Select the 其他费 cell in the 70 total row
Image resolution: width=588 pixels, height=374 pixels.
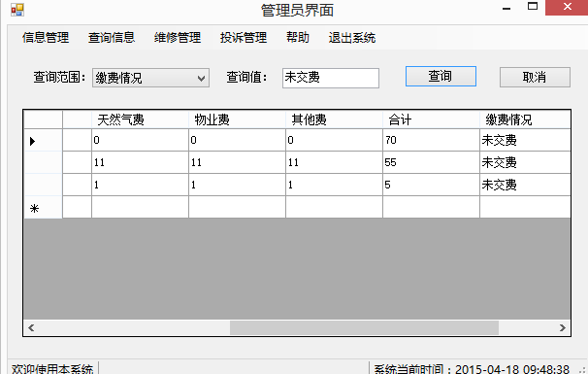tap(334, 141)
